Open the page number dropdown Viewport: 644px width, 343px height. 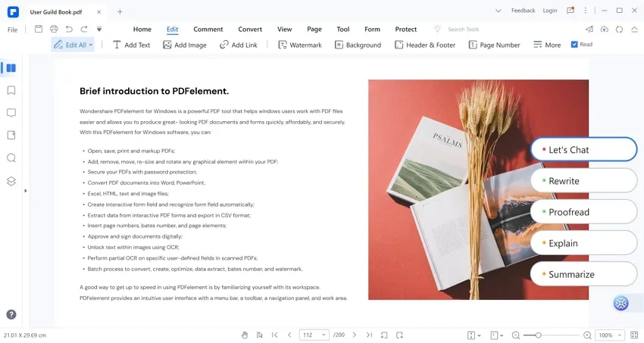click(324, 335)
